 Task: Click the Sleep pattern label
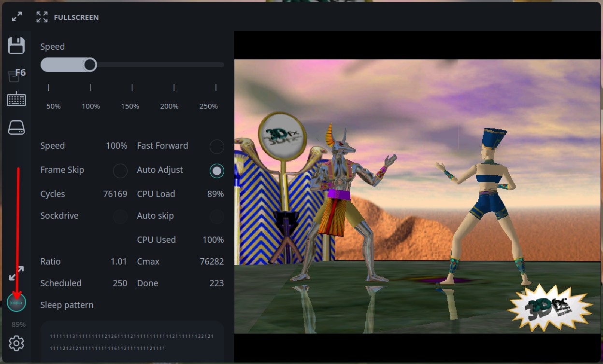[67, 305]
